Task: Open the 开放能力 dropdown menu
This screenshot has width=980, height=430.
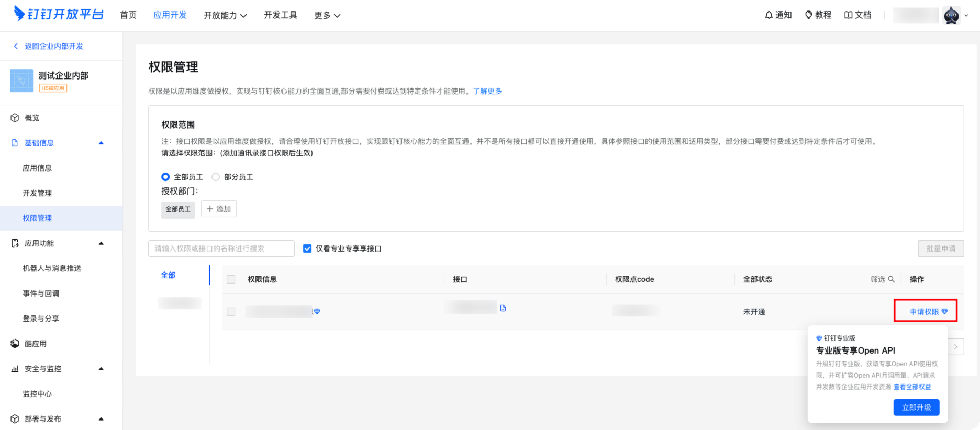Action: pos(225,15)
